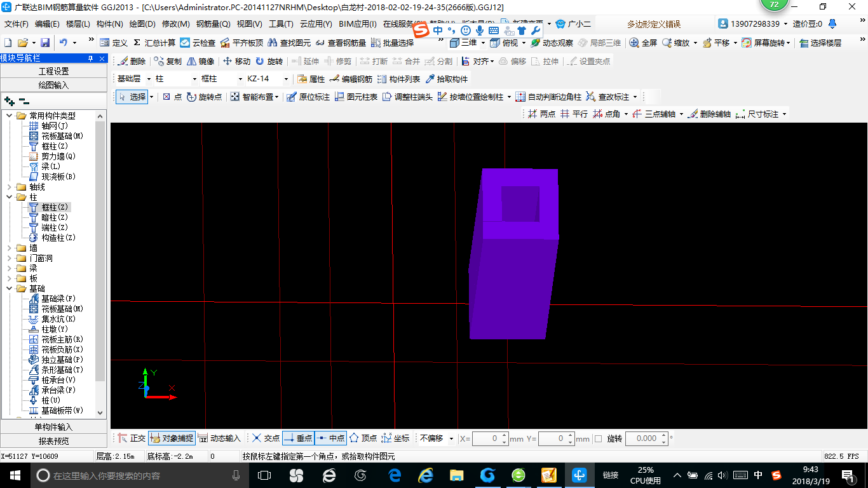Screen dimensions: 868x488
Task: Toggle 正交 orthogonal mode
Action: 132,438
